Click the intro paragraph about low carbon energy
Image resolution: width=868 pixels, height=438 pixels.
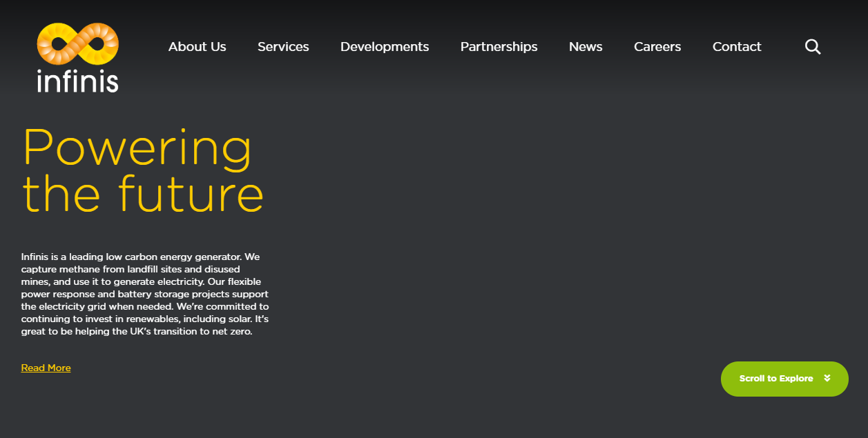[145, 293]
